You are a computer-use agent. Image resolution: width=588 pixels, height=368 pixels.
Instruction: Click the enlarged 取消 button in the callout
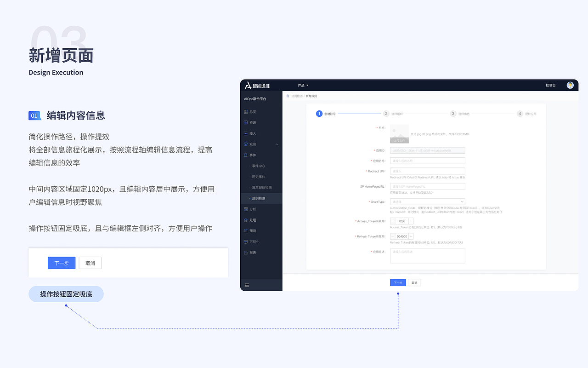click(90, 263)
